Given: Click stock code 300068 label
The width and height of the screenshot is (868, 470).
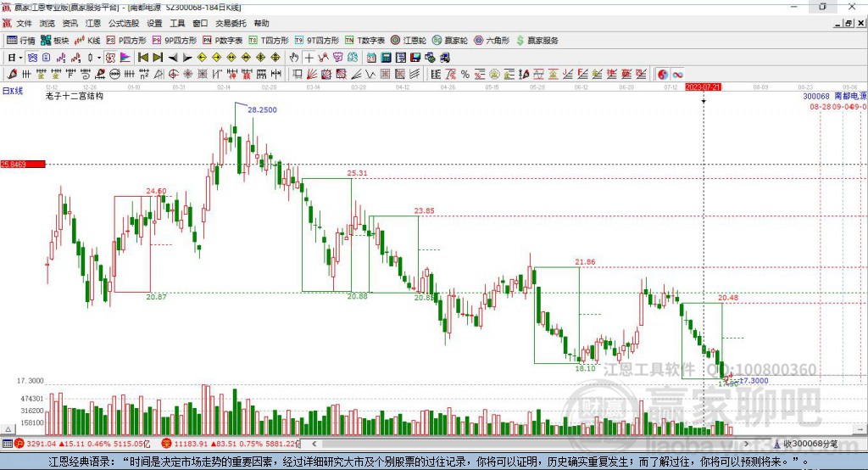Looking at the screenshot, I should pos(816,97).
